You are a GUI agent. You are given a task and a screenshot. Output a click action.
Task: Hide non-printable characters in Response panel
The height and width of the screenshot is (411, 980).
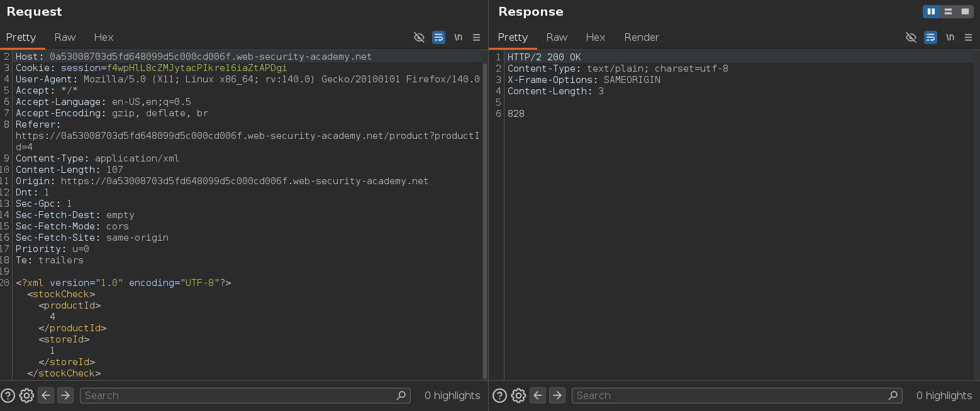coord(911,37)
